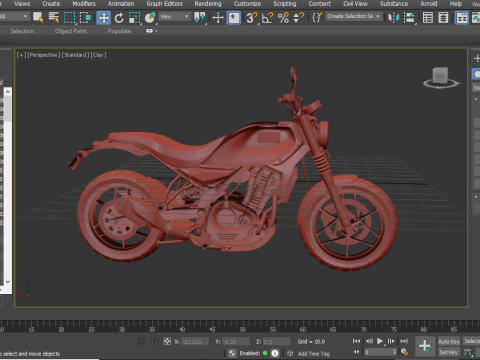Open the Graph Editors menu
The image size is (480, 360).
coord(165,4)
